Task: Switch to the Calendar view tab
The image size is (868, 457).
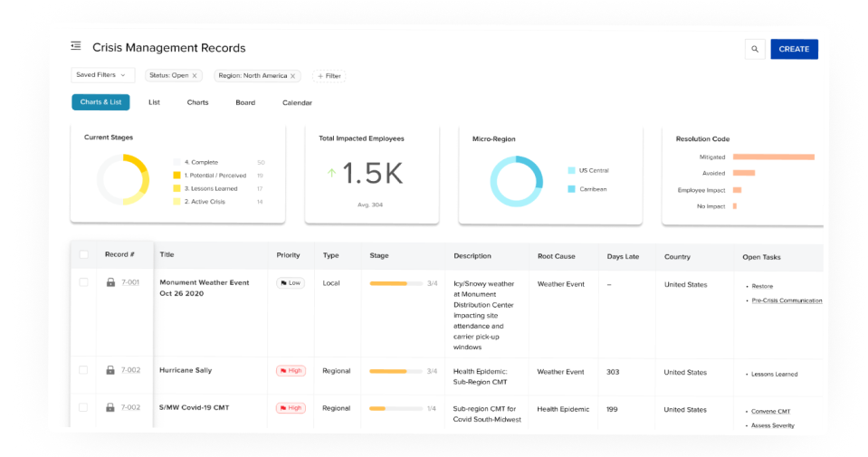Action: tap(297, 103)
